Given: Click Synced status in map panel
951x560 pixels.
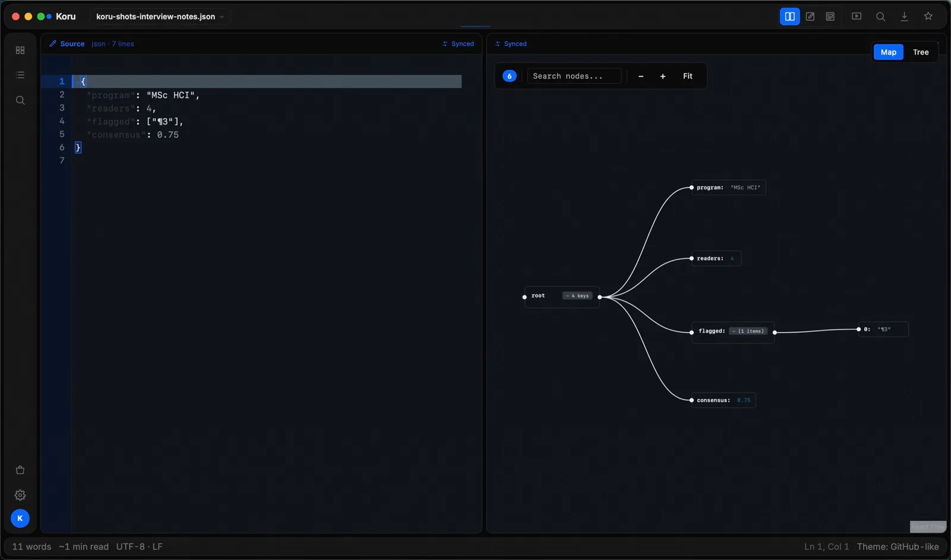Looking at the screenshot, I should click(511, 44).
